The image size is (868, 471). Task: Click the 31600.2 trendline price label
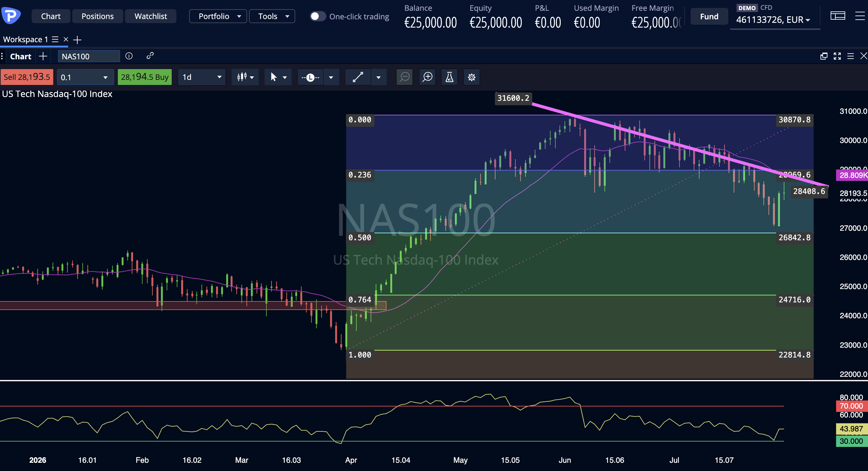click(x=513, y=98)
